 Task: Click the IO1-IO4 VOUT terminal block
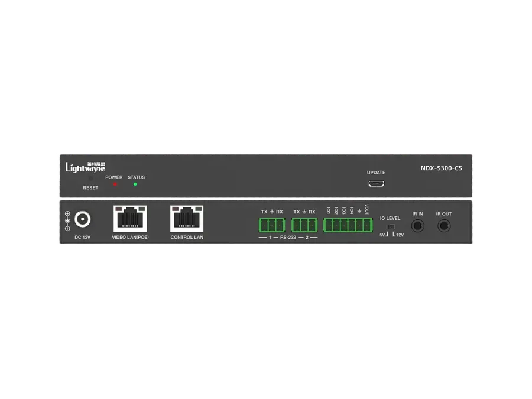(348, 225)
